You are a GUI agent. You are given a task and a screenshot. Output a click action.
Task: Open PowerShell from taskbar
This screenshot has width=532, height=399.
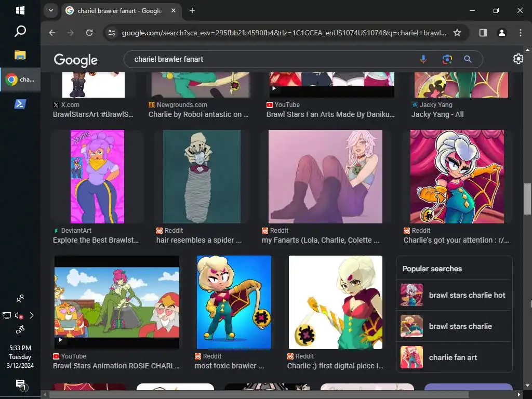(x=20, y=104)
